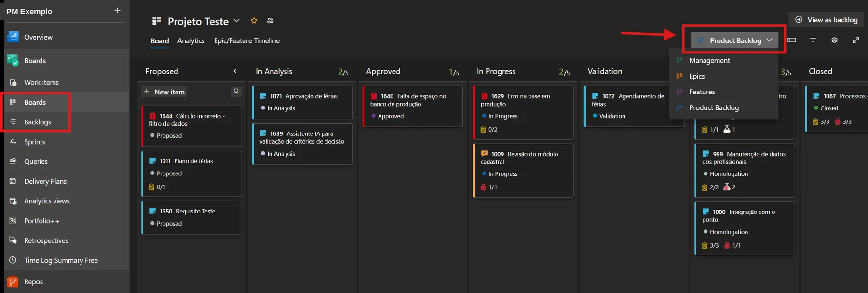Viewport: 868px width, 293px height.
Task: Open card 1644 Cálculo incorreto
Action: 191,126
